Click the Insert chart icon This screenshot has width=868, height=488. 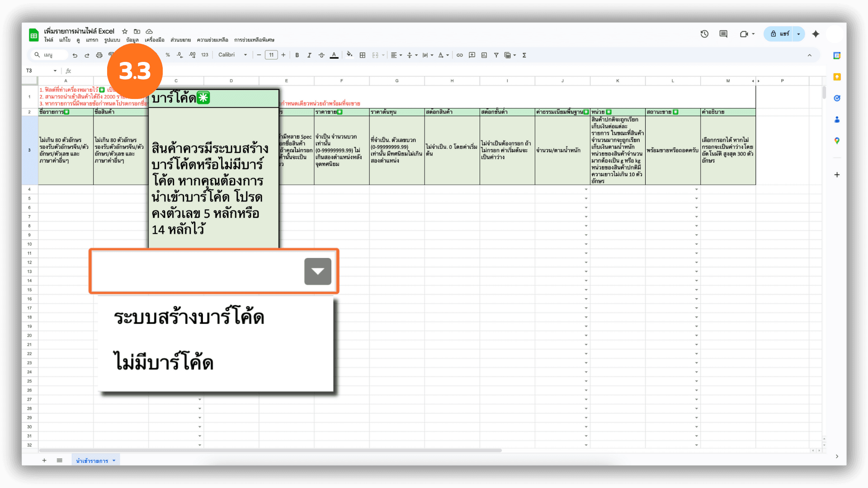(x=484, y=55)
